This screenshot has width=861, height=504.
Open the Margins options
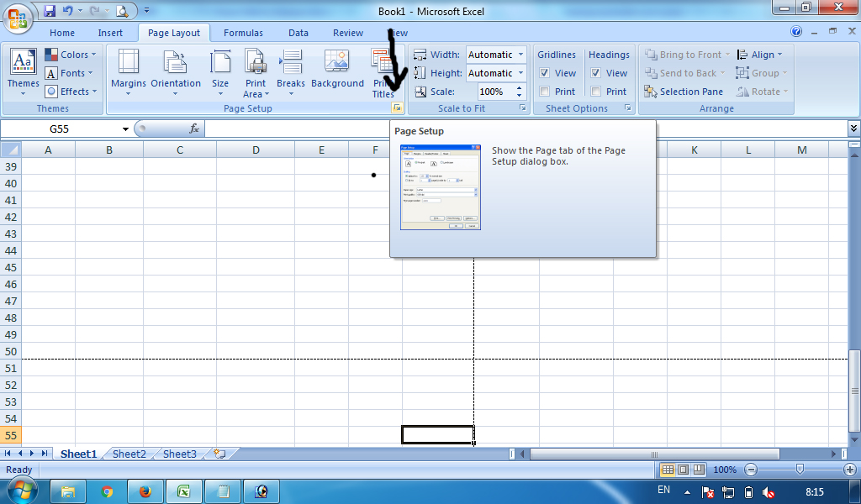point(129,72)
